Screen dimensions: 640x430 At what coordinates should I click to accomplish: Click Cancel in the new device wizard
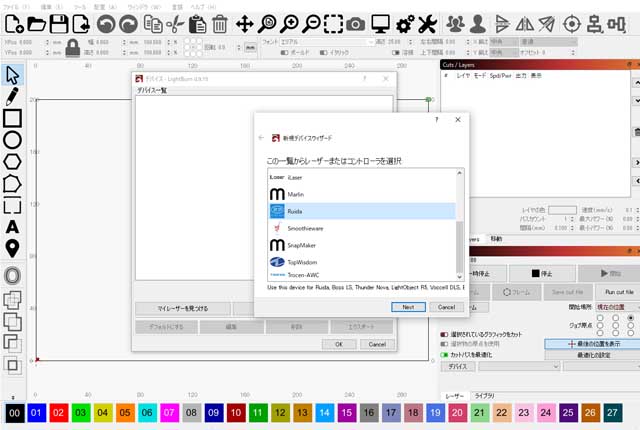(447, 307)
